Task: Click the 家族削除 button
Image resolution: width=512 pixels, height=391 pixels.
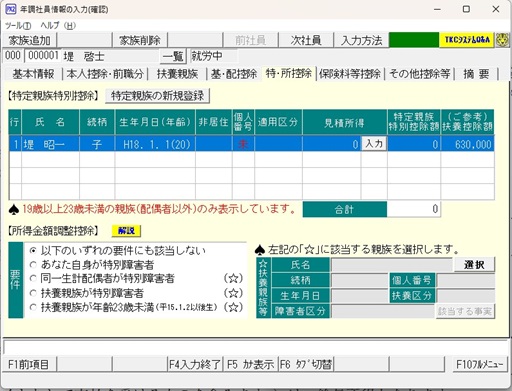Action: point(140,40)
